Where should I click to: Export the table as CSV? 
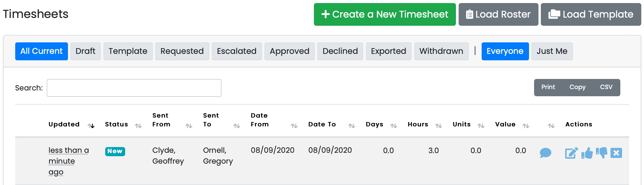606,87
